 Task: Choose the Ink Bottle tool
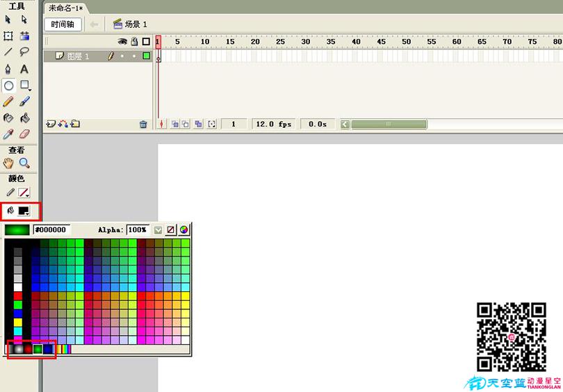click(x=8, y=117)
